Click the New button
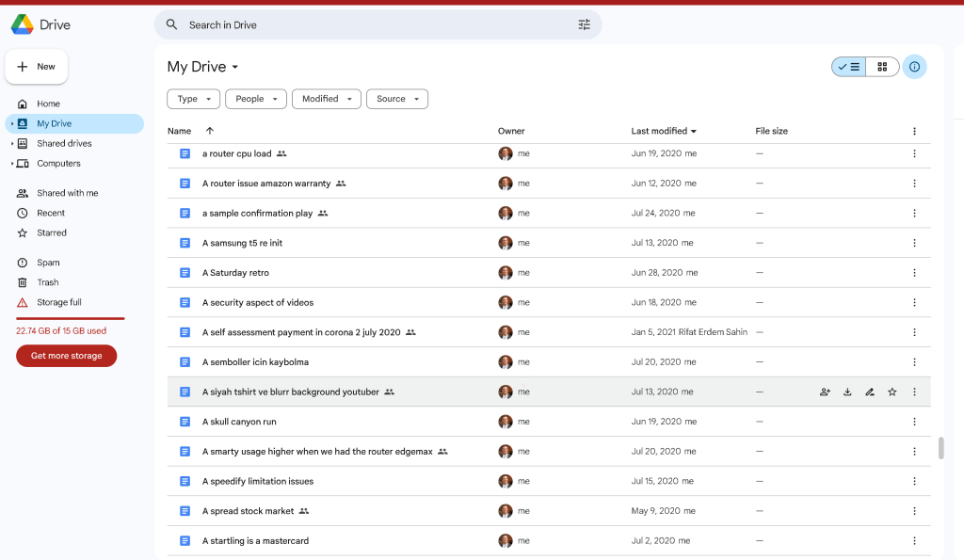This screenshot has height=560, width=964. (x=37, y=67)
